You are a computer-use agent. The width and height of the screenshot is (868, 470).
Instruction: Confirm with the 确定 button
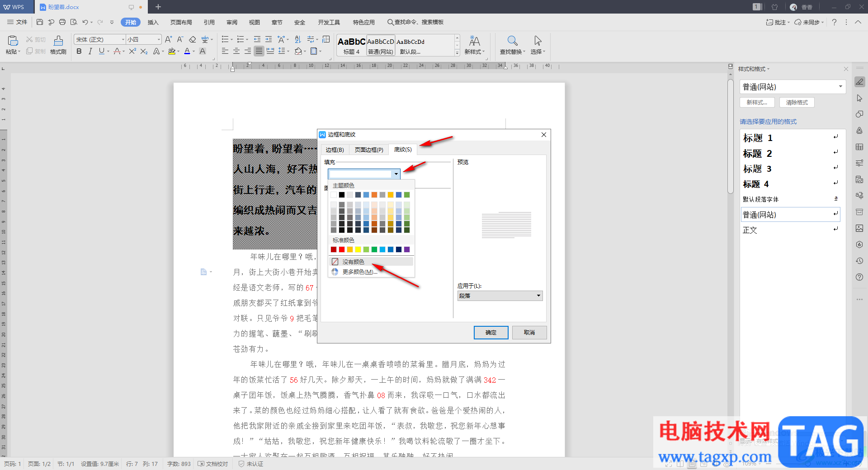click(491, 333)
